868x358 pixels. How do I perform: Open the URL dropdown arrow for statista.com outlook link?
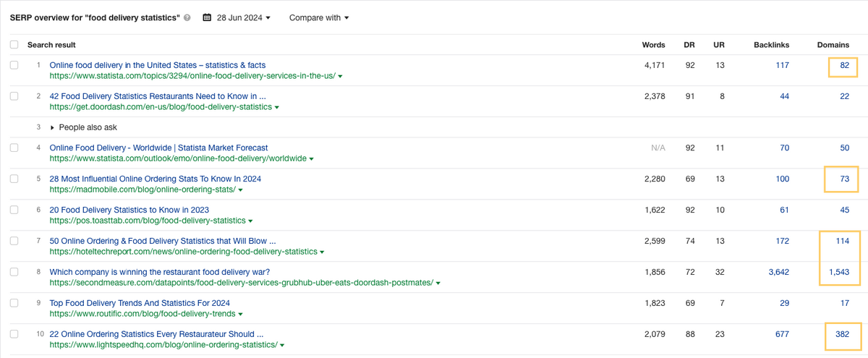pyautogui.click(x=311, y=158)
